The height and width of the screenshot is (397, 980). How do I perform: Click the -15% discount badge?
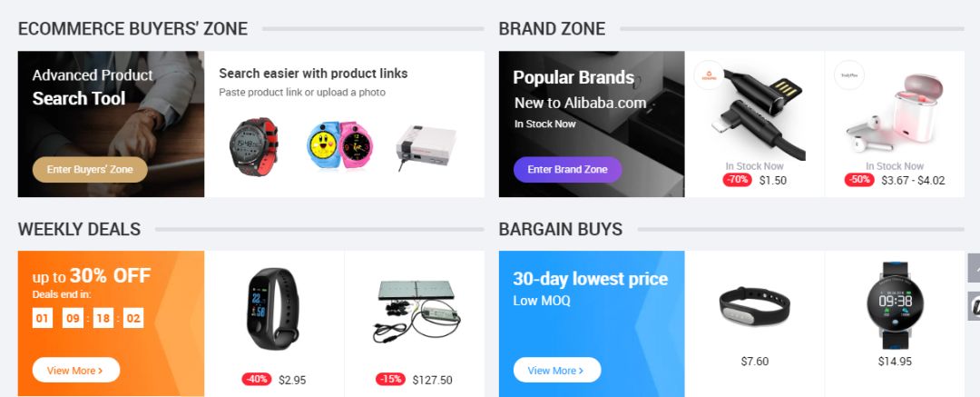click(x=390, y=380)
